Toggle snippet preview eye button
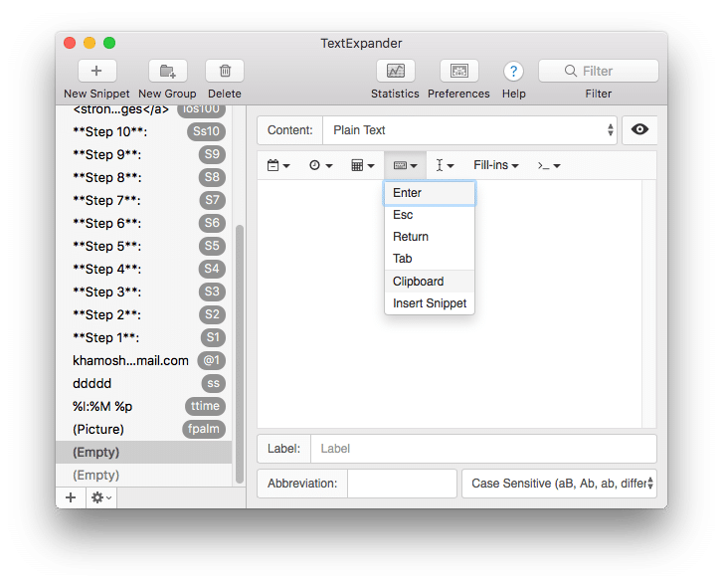This screenshot has width=723, height=588. 639,130
